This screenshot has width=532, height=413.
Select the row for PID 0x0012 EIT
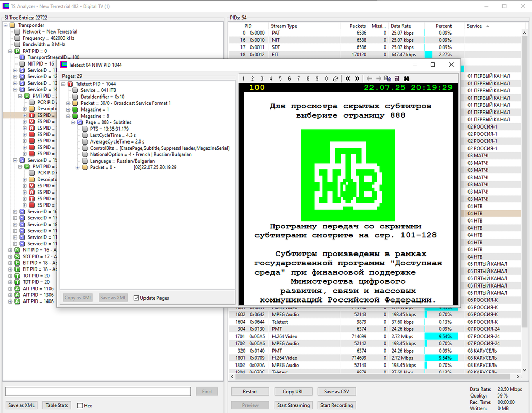375,54
